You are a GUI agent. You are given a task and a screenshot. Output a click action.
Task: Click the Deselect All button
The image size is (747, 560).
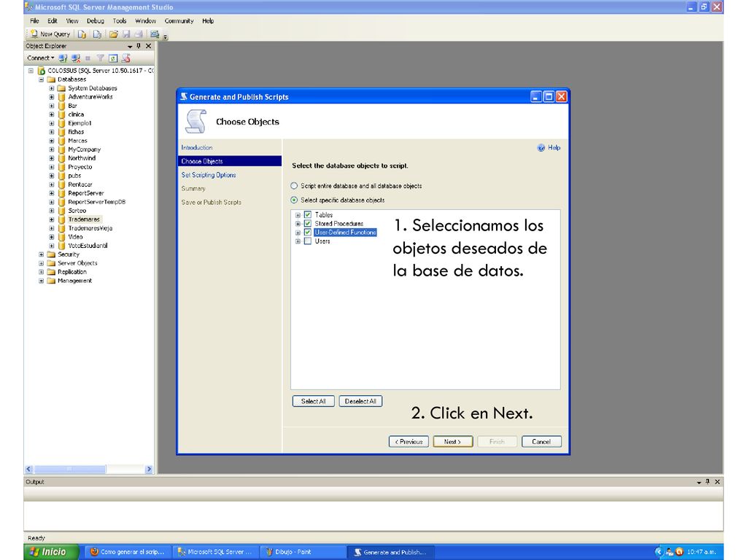(x=360, y=402)
